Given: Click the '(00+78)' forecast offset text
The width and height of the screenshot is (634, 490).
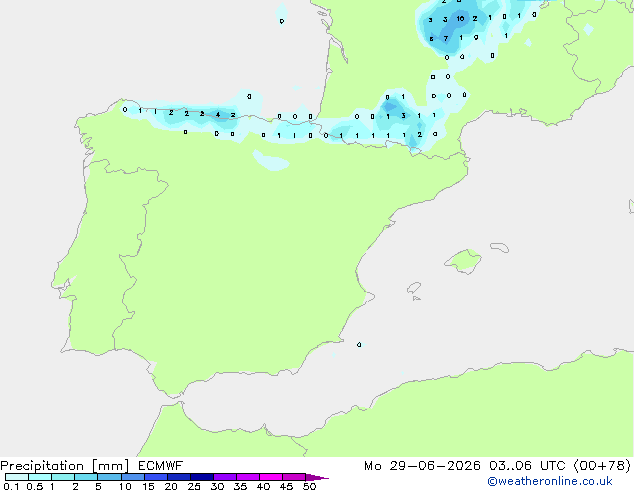Looking at the screenshot, I should 602,466.
